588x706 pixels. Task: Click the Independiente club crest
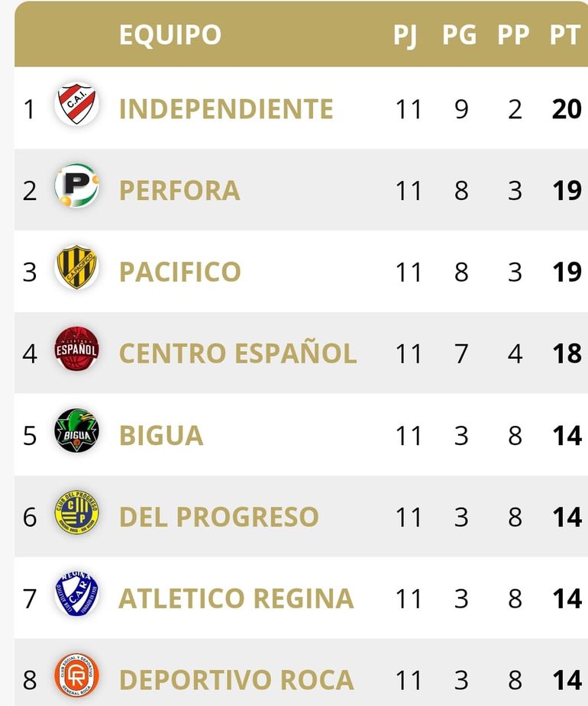point(76,105)
